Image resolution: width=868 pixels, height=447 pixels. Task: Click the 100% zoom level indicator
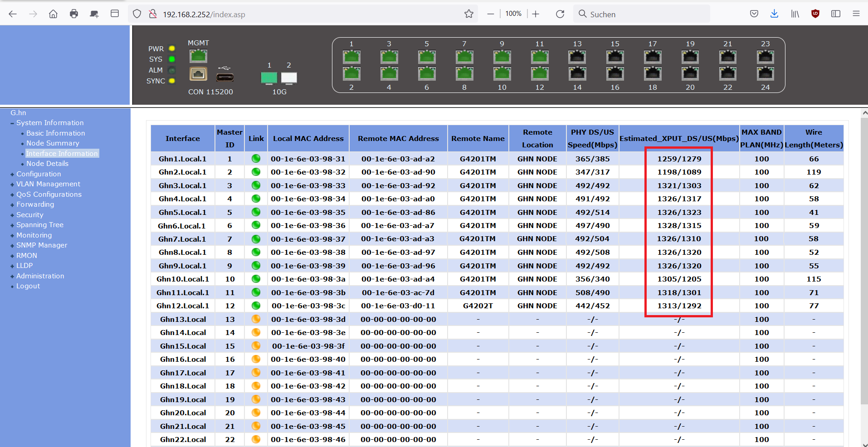pyautogui.click(x=513, y=14)
